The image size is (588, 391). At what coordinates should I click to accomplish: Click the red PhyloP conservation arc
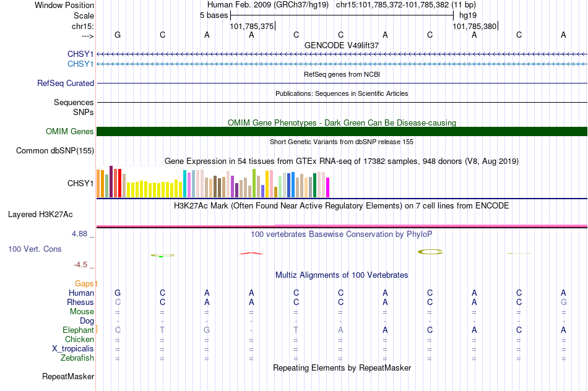pos(251,254)
